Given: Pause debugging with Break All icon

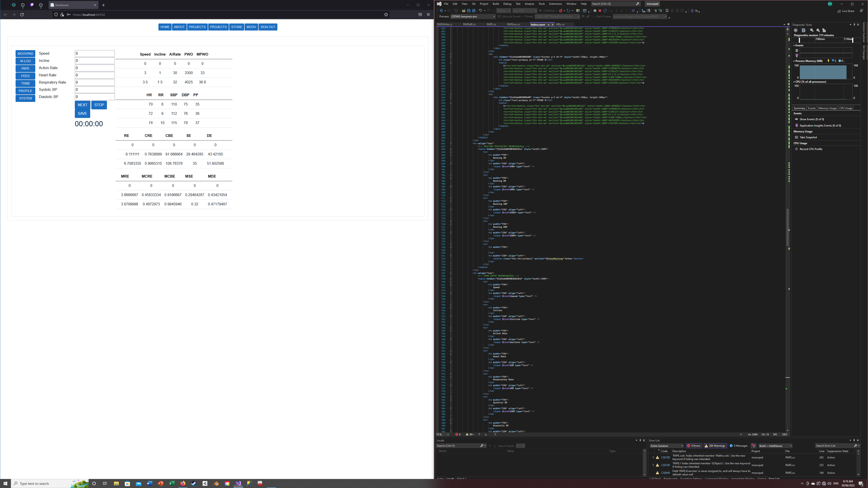Looking at the screenshot, I should 595,10.
